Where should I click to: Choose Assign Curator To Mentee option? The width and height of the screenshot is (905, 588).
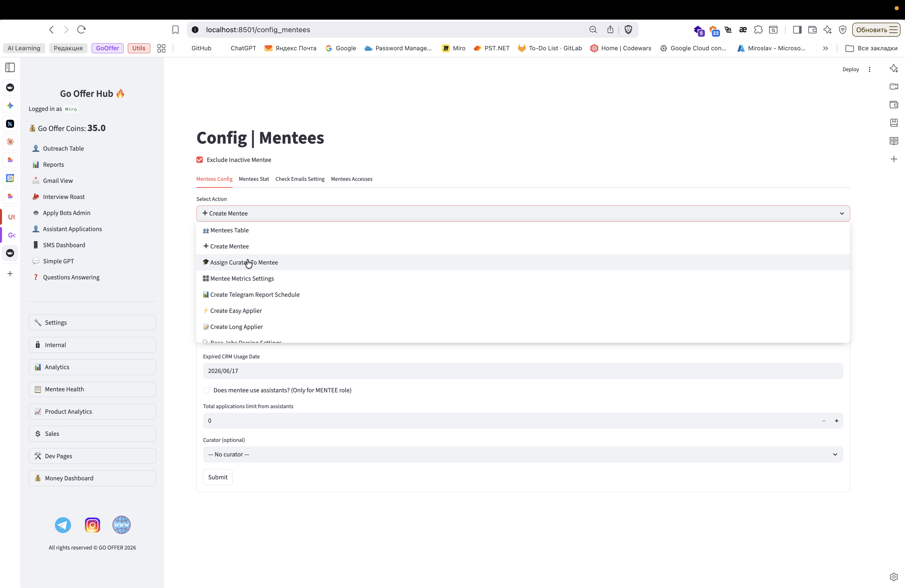[x=244, y=262]
